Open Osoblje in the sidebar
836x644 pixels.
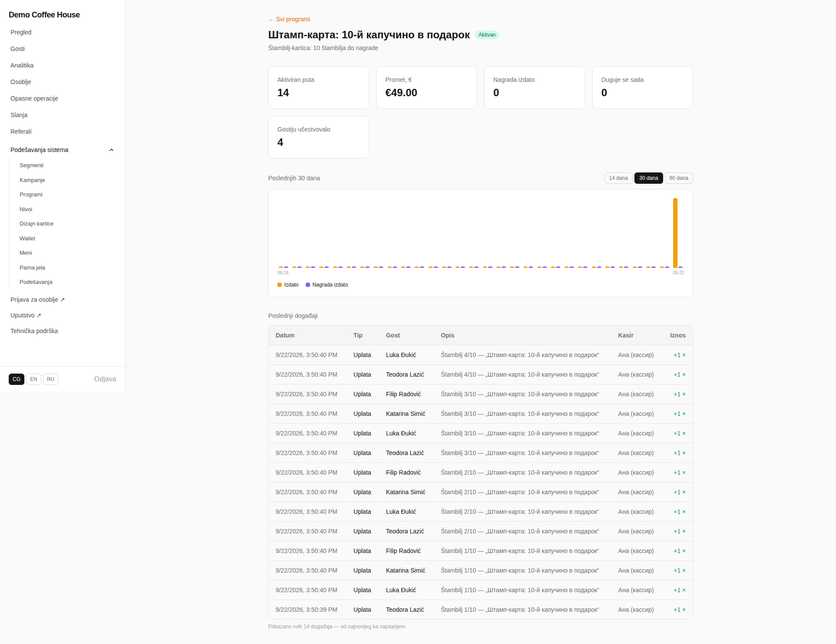pos(20,82)
